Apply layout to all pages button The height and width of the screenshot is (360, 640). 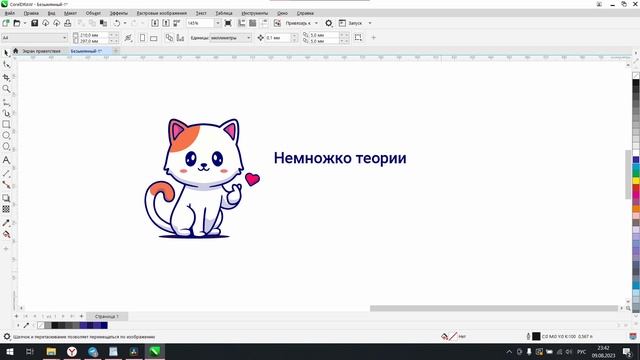pos(169,38)
